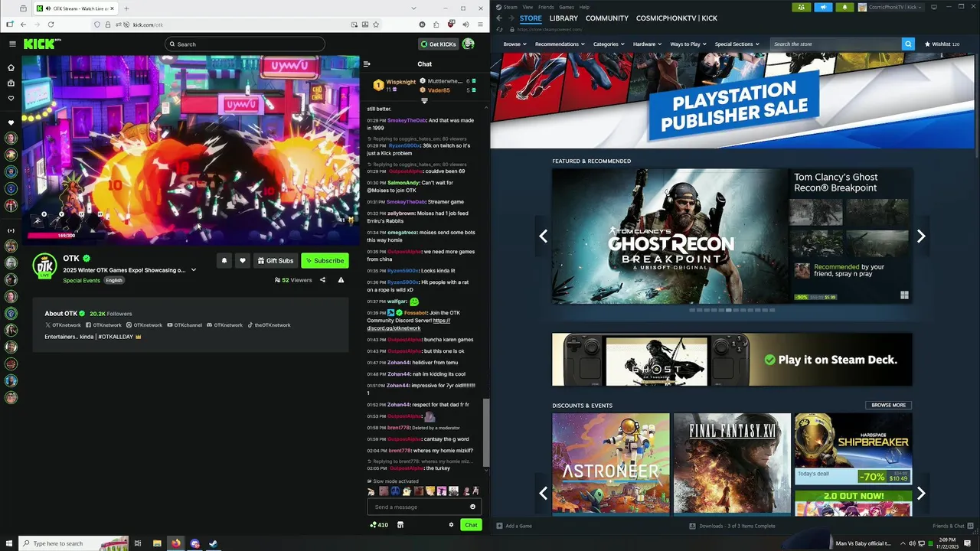Open Windows Start menu
The height and width of the screenshot is (551, 980).
tap(8, 543)
